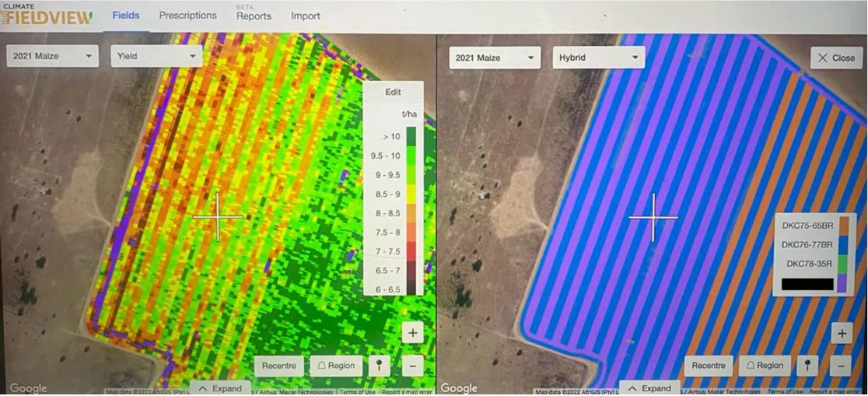Image resolution: width=868 pixels, height=396 pixels.
Task: Click the Region button on right map
Action: [x=764, y=366]
